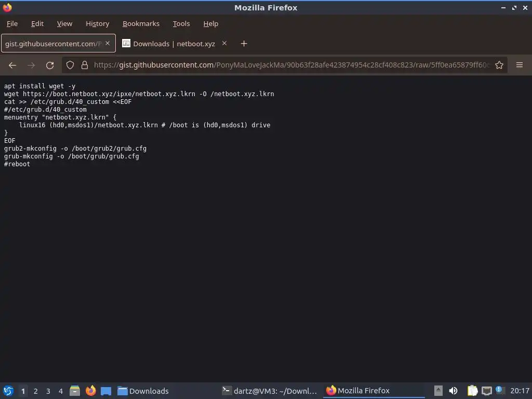This screenshot has height=399, width=532.
Task: Go back one page
Action: tap(12, 65)
